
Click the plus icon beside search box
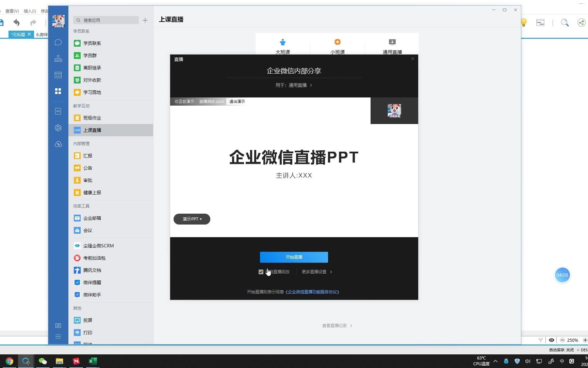(145, 20)
